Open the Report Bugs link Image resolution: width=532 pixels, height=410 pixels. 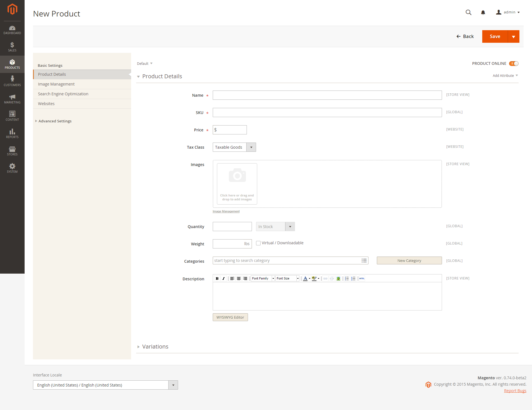(515, 391)
